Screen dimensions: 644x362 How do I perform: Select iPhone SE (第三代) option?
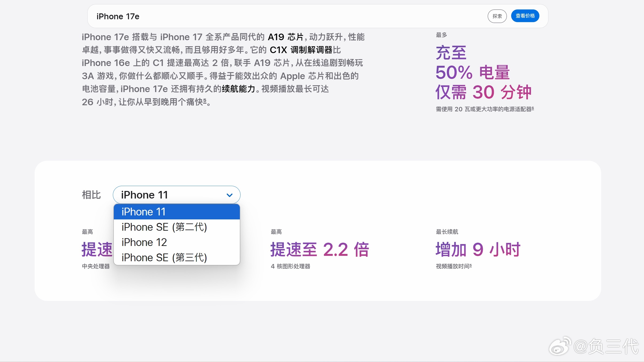pos(177,257)
